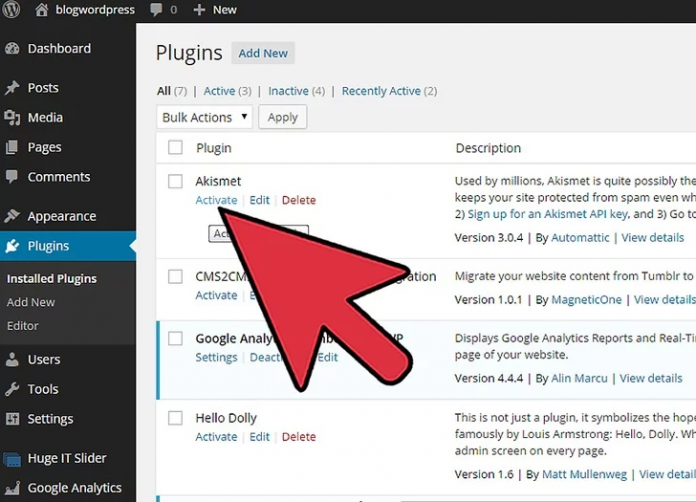Click the Delete link under Akismet
The image size is (696, 502).
tap(298, 200)
